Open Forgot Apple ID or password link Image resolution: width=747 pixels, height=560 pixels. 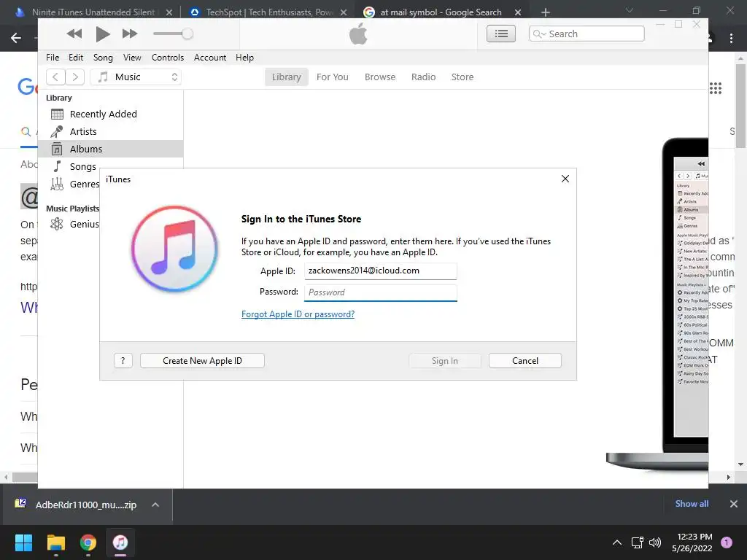click(x=298, y=314)
